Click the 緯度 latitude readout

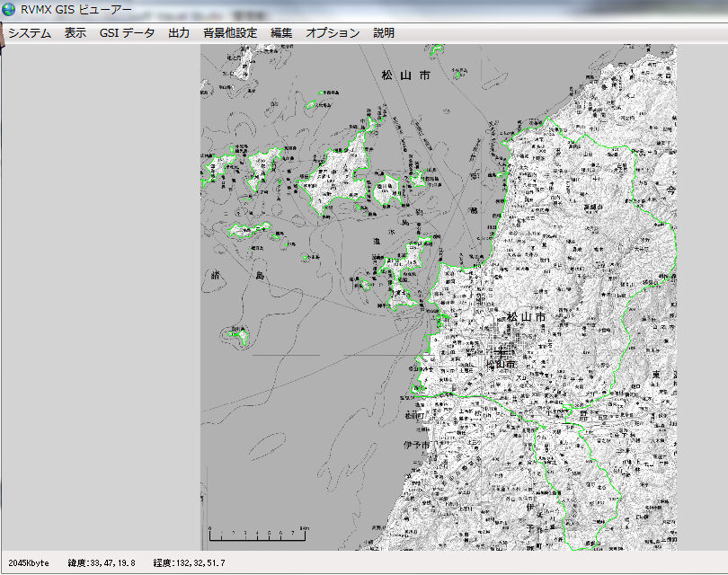click(102, 563)
